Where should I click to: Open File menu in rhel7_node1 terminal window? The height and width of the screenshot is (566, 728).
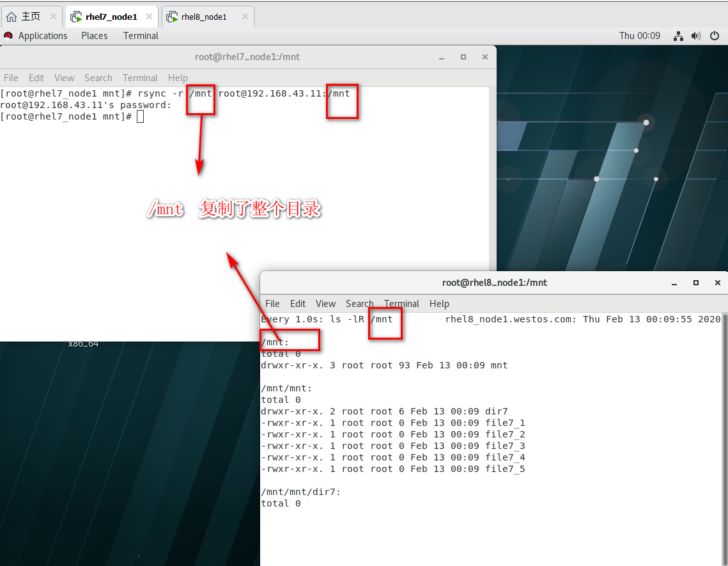pyautogui.click(x=11, y=77)
